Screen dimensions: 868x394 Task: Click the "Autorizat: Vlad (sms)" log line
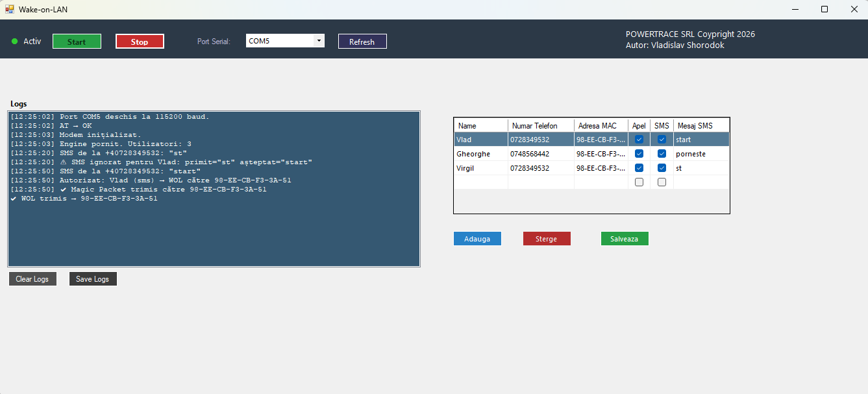151,180
